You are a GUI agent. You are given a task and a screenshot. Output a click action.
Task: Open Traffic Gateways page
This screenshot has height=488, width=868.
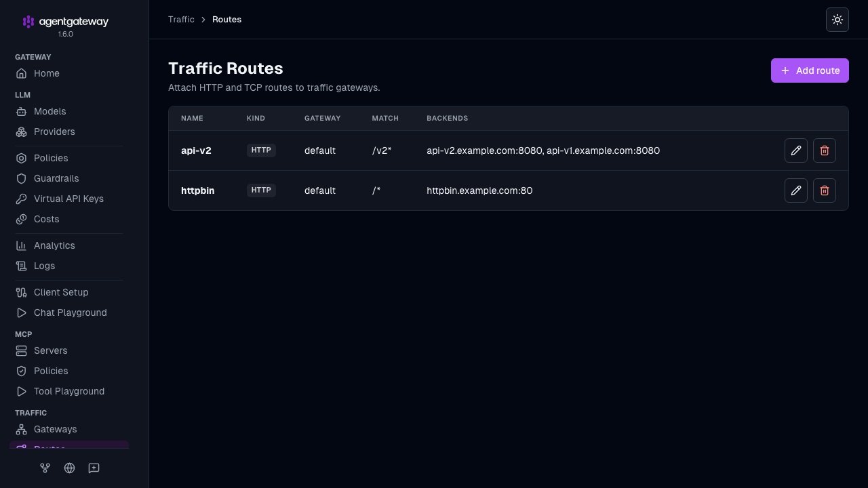69,429
